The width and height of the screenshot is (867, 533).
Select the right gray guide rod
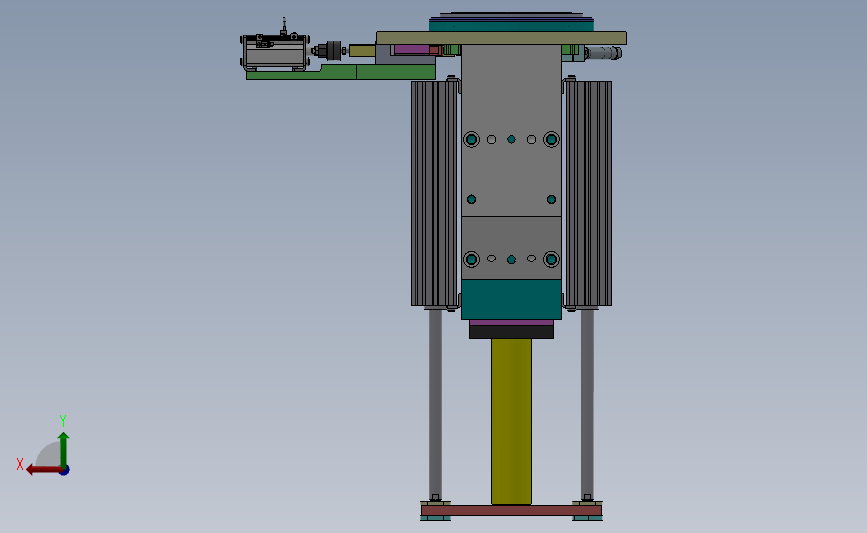(x=587, y=404)
